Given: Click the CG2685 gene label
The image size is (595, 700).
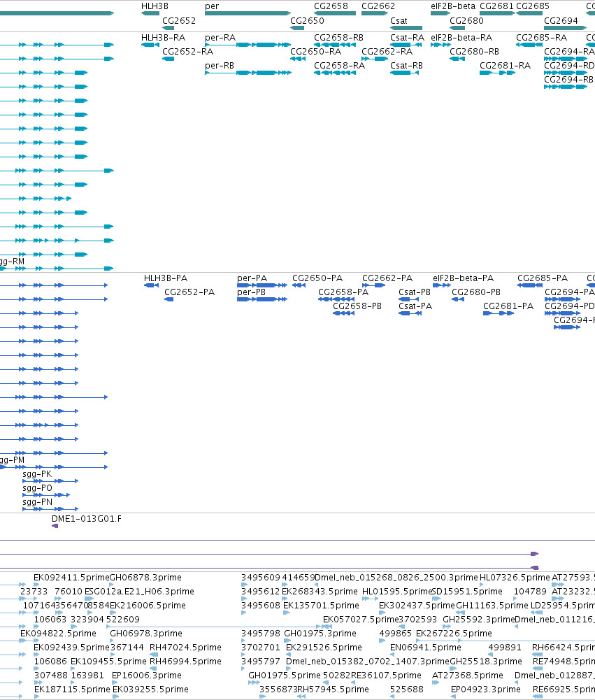Looking at the screenshot, I should tap(533, 6).
